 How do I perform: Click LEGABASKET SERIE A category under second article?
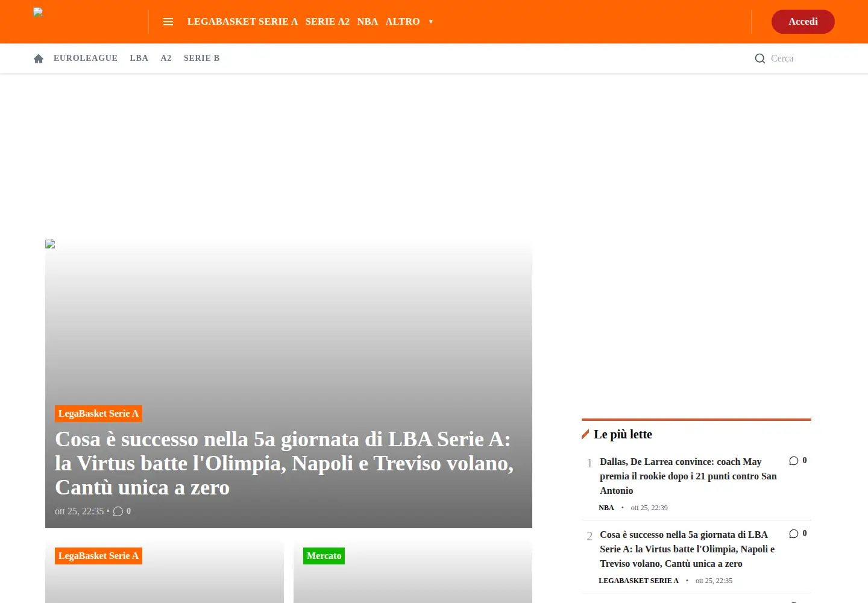point(638,581)
